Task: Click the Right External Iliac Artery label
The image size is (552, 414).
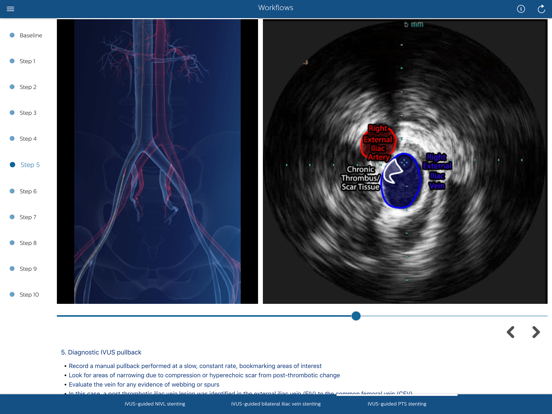Action: point(378,143)
